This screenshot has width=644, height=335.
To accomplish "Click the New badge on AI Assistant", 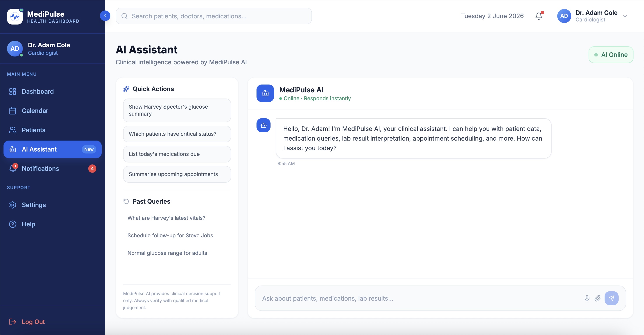I will point(89,149).
